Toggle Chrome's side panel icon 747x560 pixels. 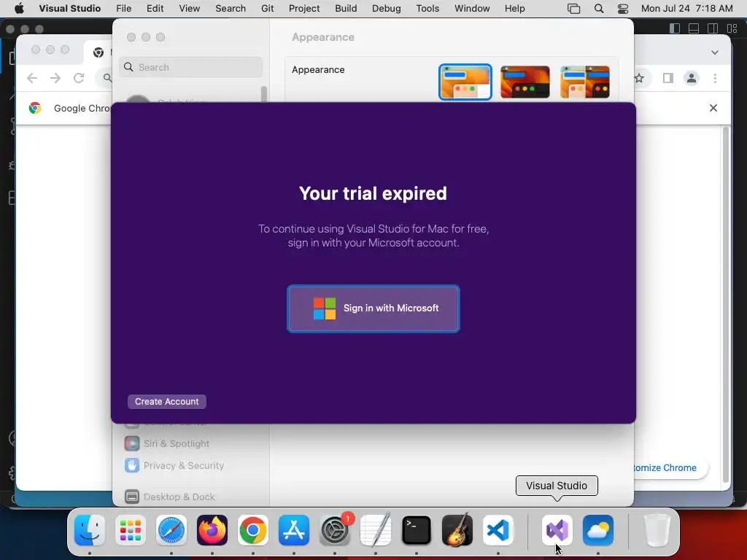pos(668,78)
